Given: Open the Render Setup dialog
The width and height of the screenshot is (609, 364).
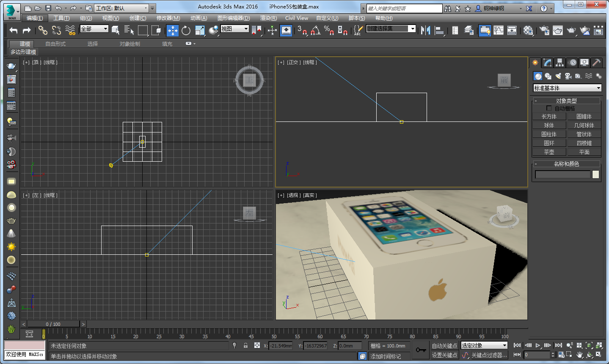Looking at the screenshot, I should click(544, 30).
